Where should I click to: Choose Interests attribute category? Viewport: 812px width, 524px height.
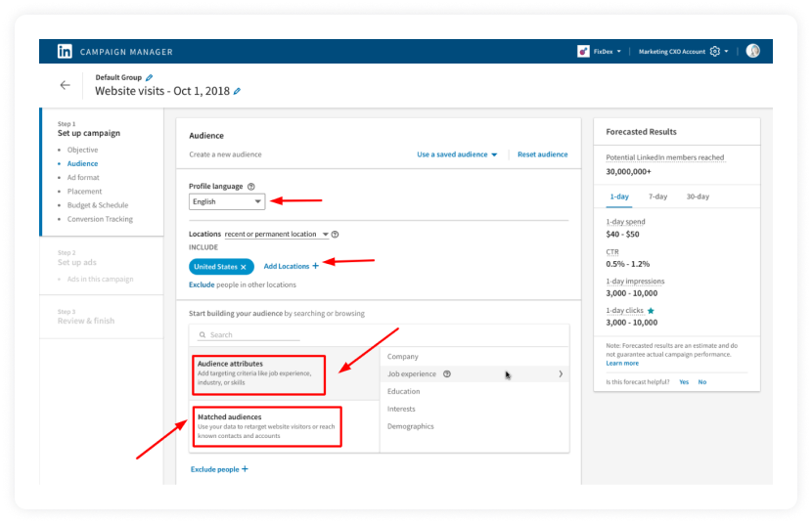click(401, 410)
